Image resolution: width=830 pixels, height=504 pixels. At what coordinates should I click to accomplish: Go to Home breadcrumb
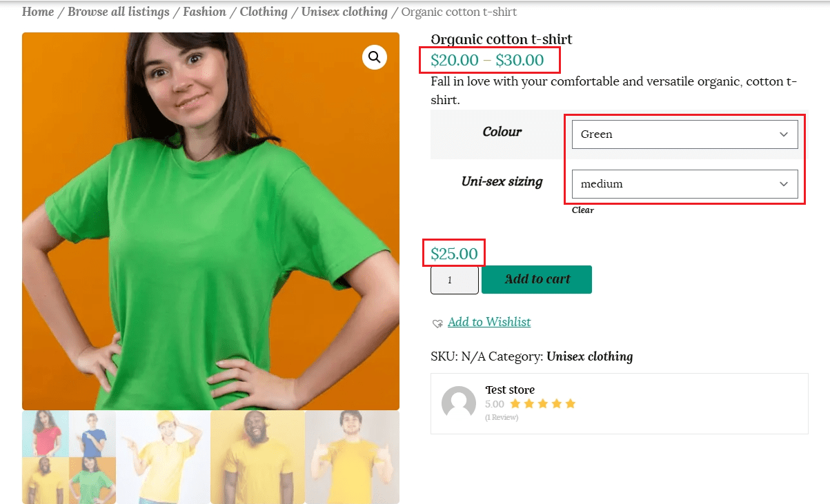[x=38, y=12]
